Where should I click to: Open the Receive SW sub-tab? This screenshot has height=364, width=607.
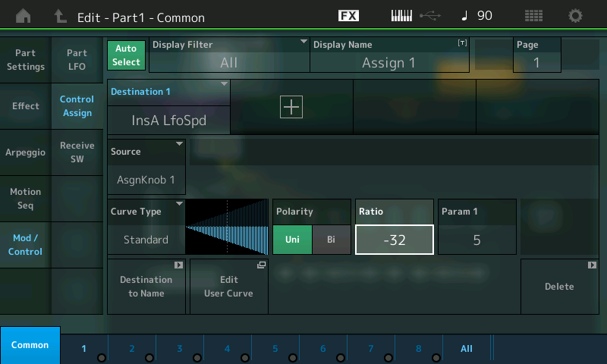coord(77,152)
